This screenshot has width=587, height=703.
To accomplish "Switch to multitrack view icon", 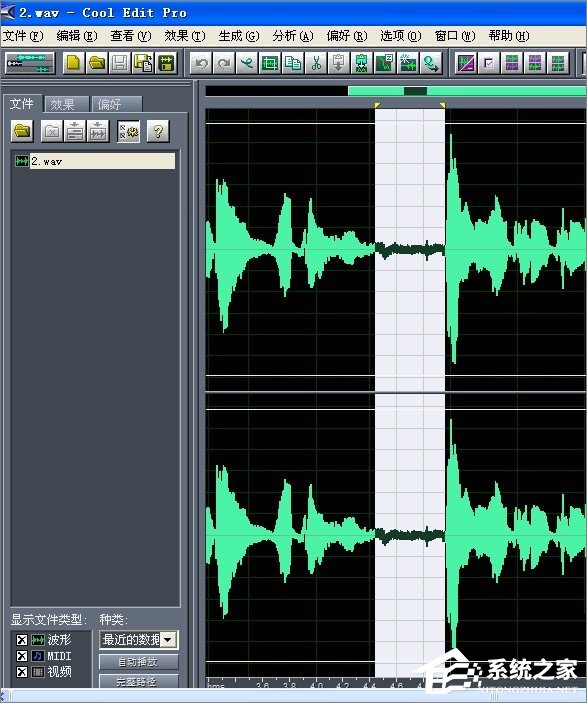I will 30,63.
